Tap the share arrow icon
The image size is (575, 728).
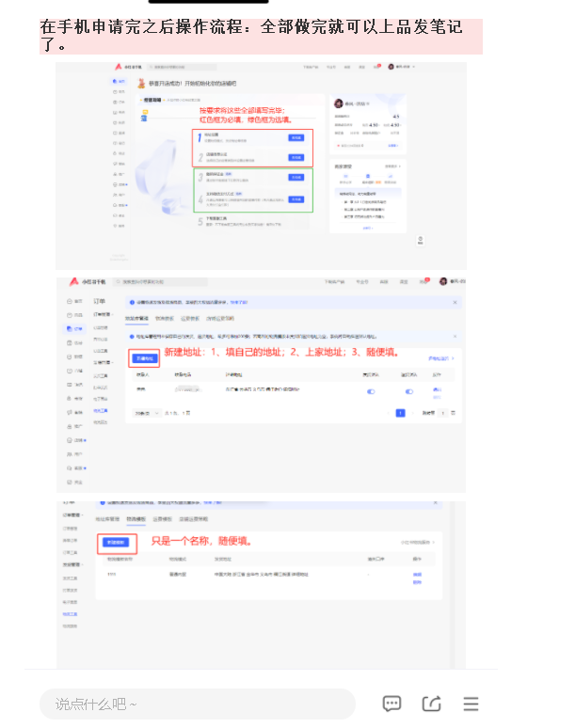[x=432, y=704]
